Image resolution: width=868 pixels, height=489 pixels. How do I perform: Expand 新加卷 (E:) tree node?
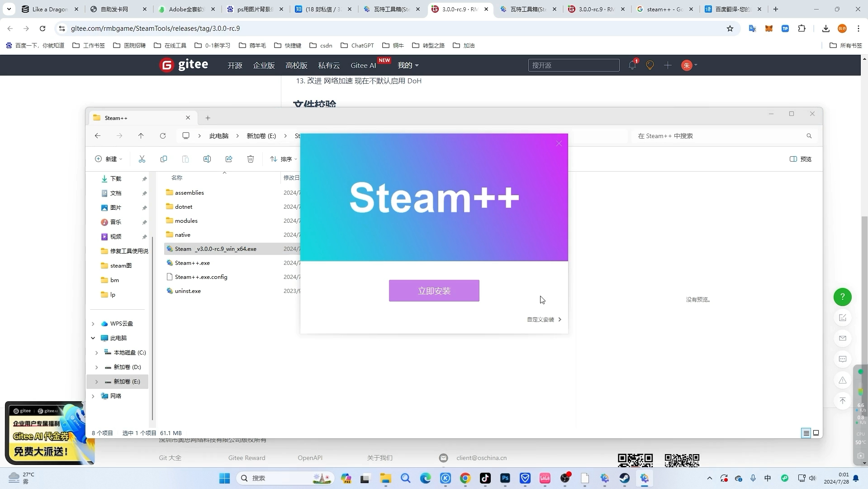tap(96, 382)
